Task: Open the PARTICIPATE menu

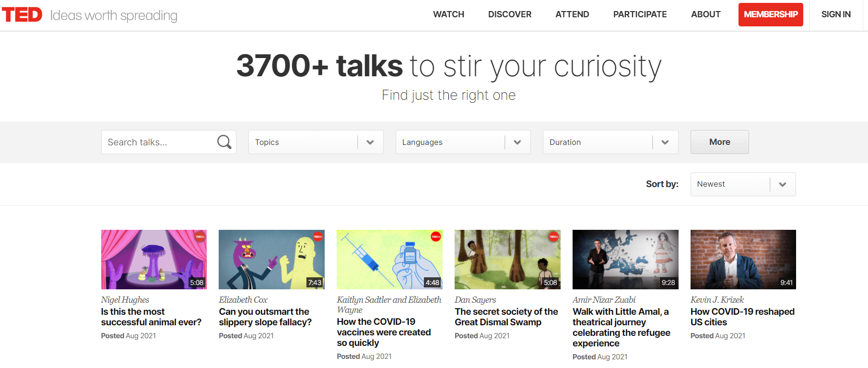Action: coord(640,14)
